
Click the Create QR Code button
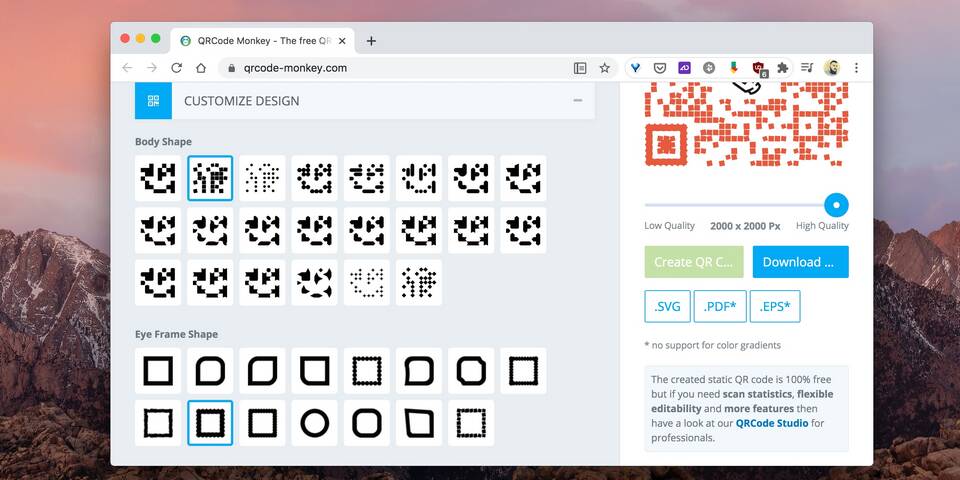[694, 262]
